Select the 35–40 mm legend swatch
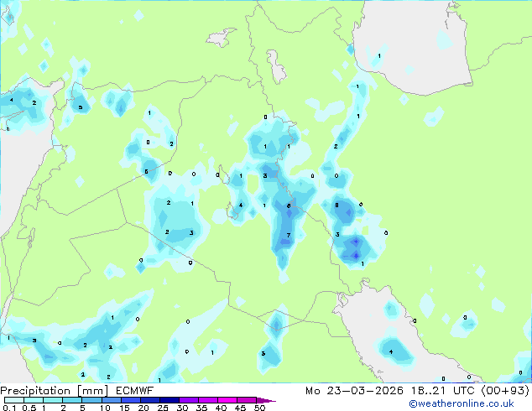This screenshot has height=411, width=532. click(208, 400)
